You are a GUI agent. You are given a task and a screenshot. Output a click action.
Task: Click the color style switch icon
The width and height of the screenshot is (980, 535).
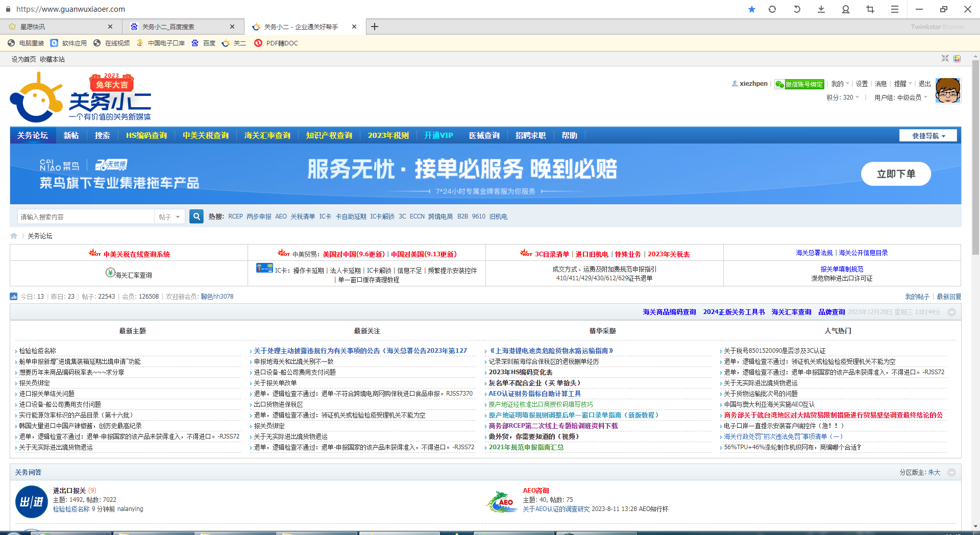pos(957,59)
